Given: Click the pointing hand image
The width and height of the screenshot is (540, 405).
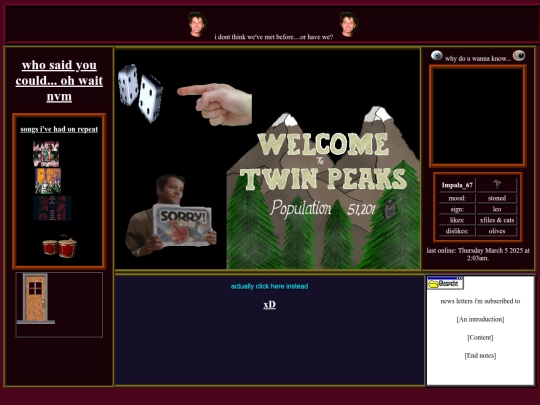Looking at the screenshot, I should point(214,104).
